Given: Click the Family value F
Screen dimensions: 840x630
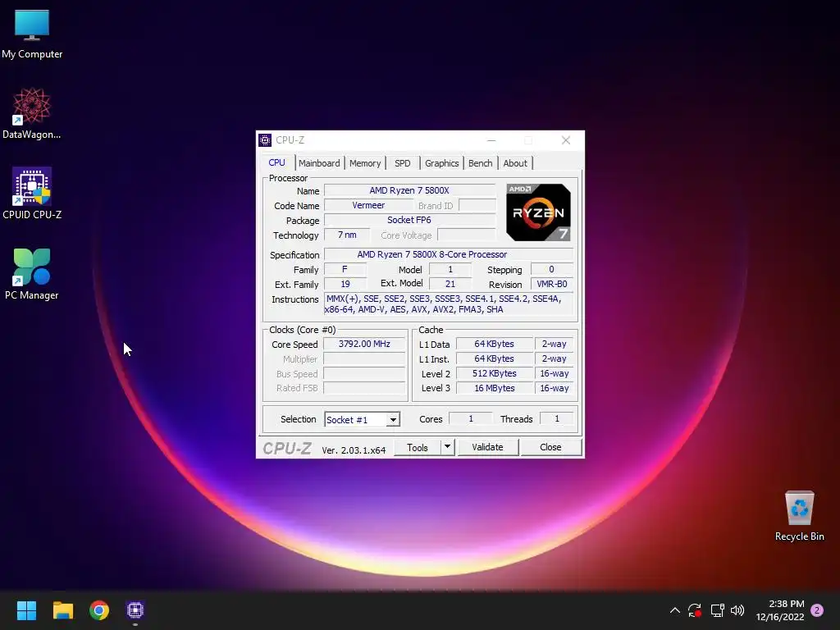Looking at the screenshot, I should click(345, 269).
